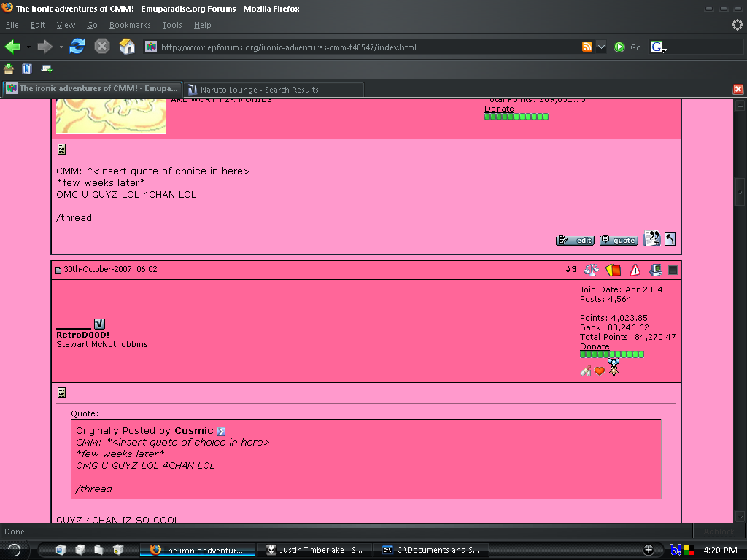Go back with the green arrow
Screen dimensions: 747x560
click(x=13, y=47)
